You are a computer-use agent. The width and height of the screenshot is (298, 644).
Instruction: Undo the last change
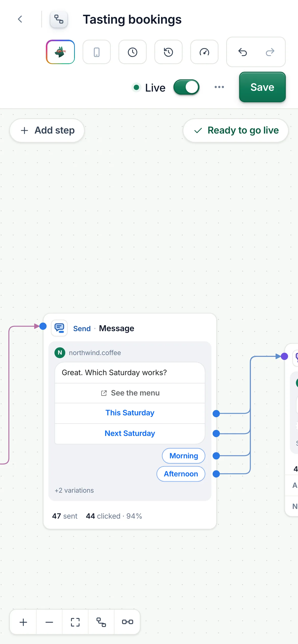242,52
